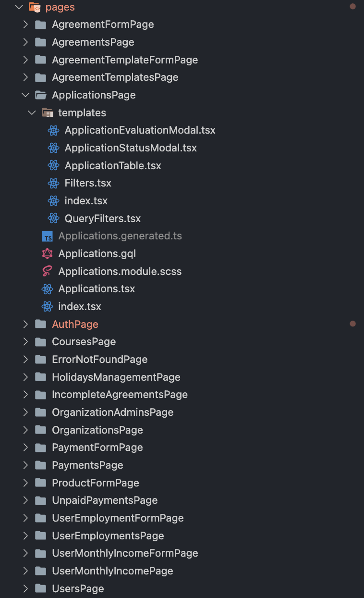
Task: Click the modified dot indicator beside AuthPage
Action: 353,324
